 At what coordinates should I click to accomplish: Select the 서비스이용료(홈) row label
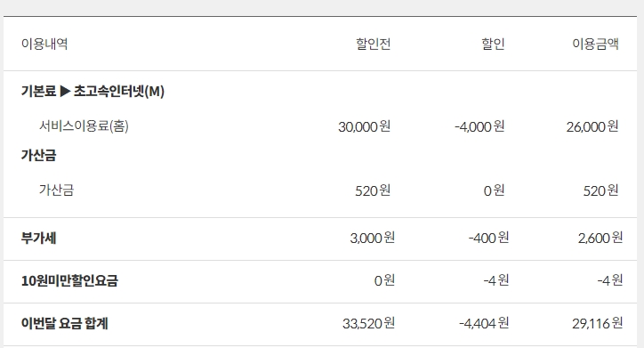[x=84, y=126]
